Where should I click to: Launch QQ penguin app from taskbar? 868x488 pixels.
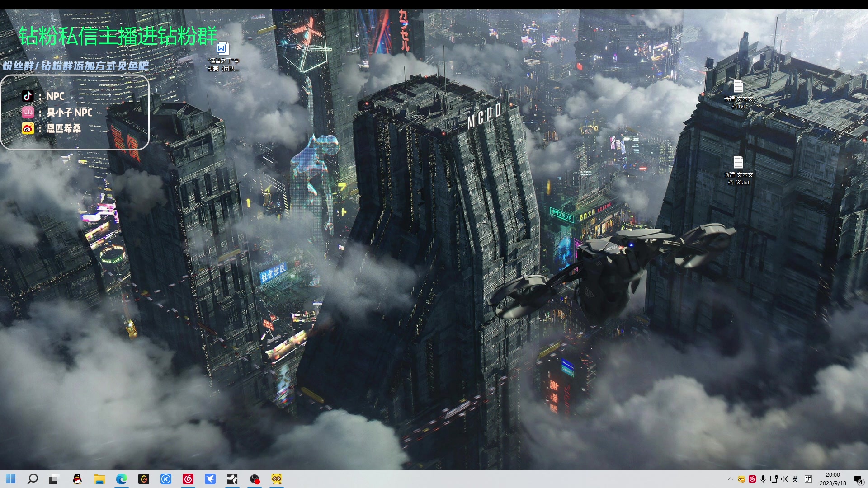click(x=77, y=479)
